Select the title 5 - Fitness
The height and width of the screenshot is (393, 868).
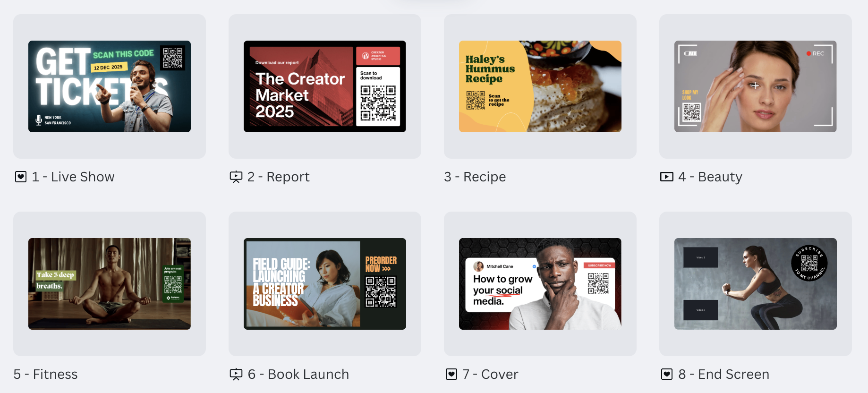(46, 375)
